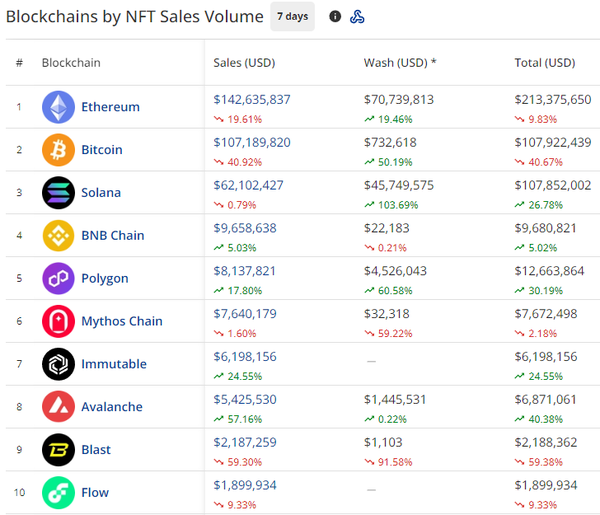
Task: Click the Polygon logo icon
Action: pyautogui.click(x=58, y=278)
